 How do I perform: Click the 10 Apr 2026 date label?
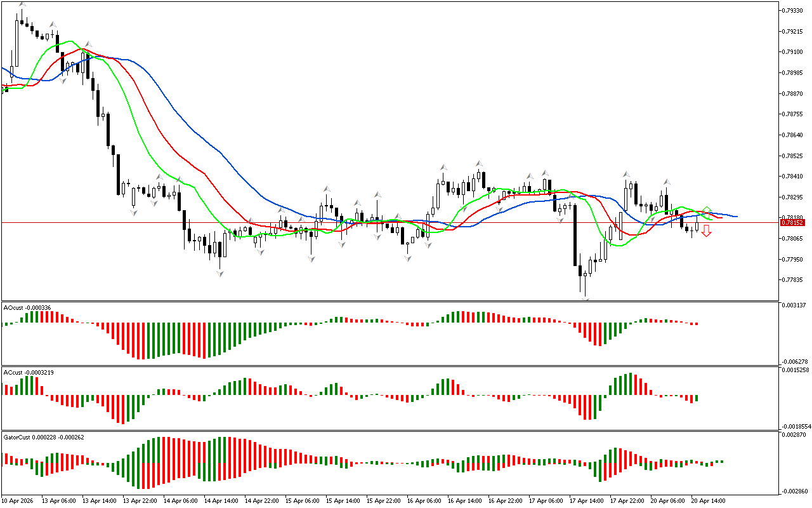point(18,501)
